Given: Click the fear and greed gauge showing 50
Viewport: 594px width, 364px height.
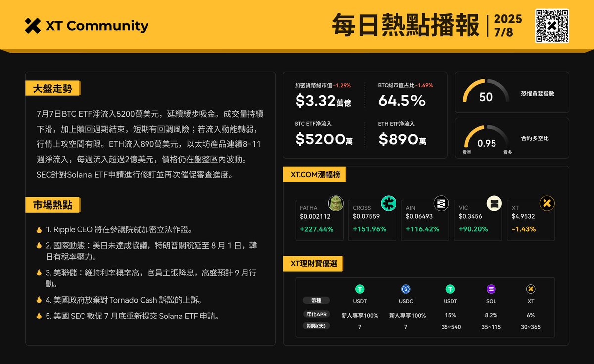Looking at the screenshot, I should (486, 91).
